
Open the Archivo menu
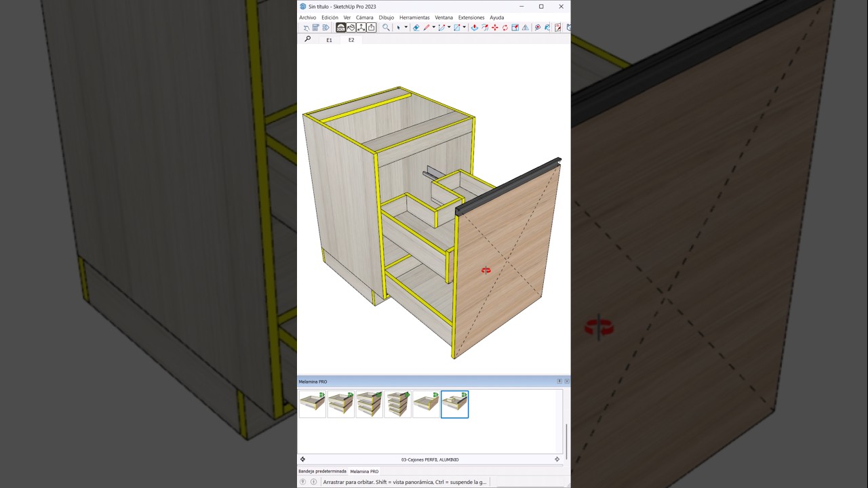(308, 18)
